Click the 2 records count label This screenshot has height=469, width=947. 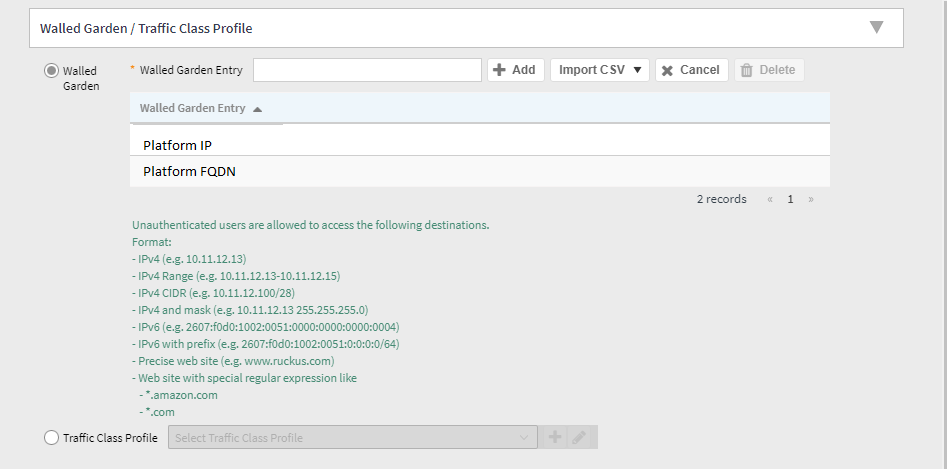point(721,199)
